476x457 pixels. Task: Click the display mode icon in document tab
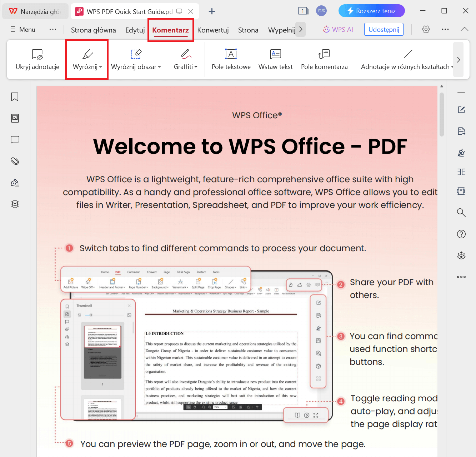179,11
